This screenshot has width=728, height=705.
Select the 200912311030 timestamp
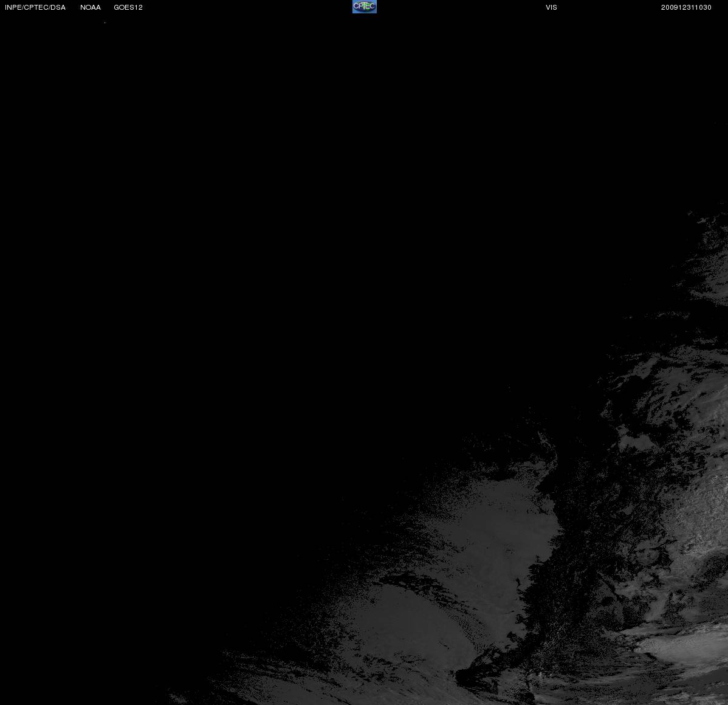686,7
